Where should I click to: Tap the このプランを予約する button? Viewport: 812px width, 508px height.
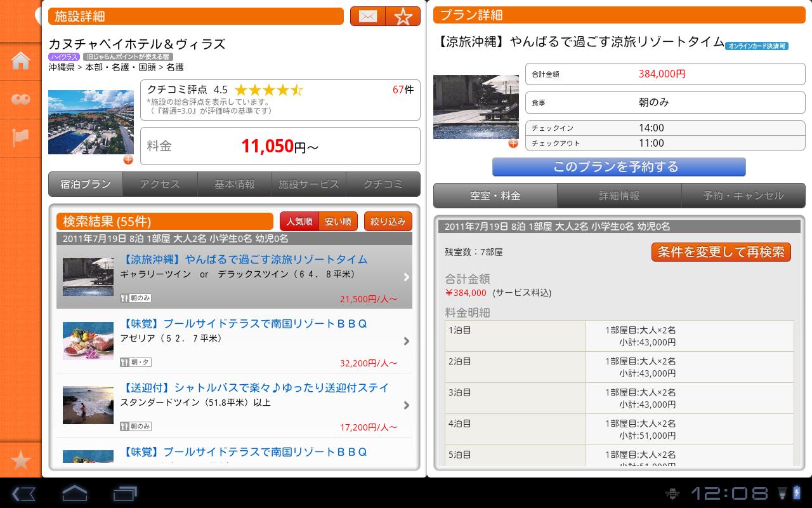pyautogui.click(x=619, y=167)
